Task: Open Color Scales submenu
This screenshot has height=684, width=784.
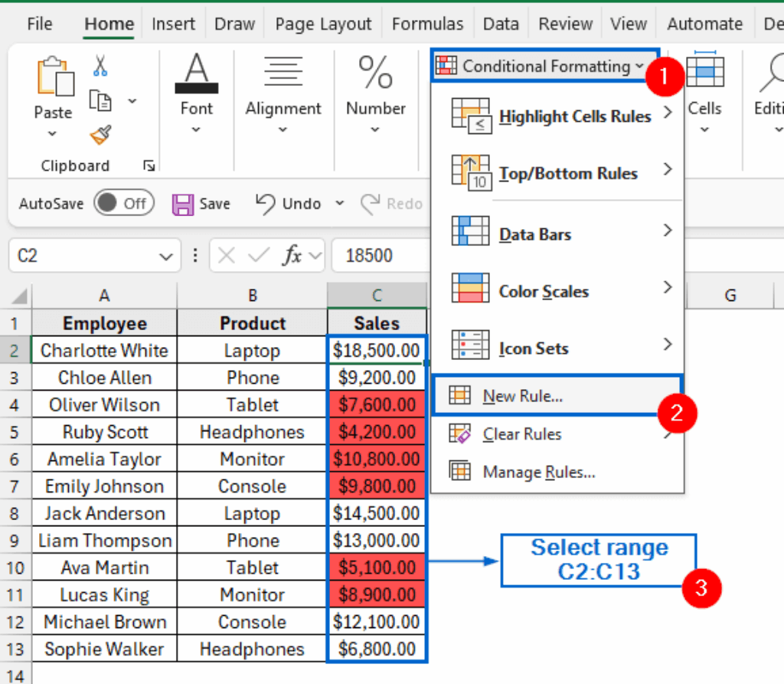Action: [544, 291]
